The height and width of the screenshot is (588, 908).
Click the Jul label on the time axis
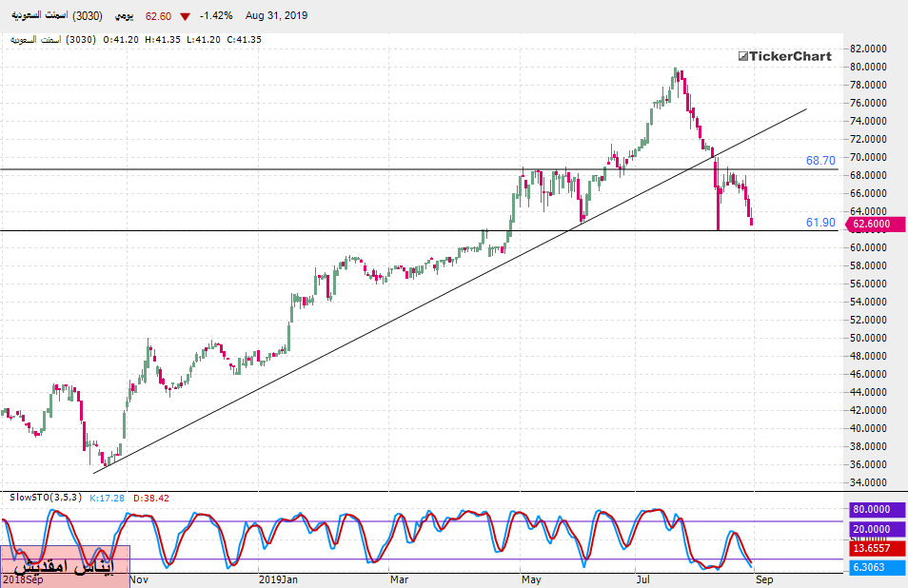click(x=645, y=578)
